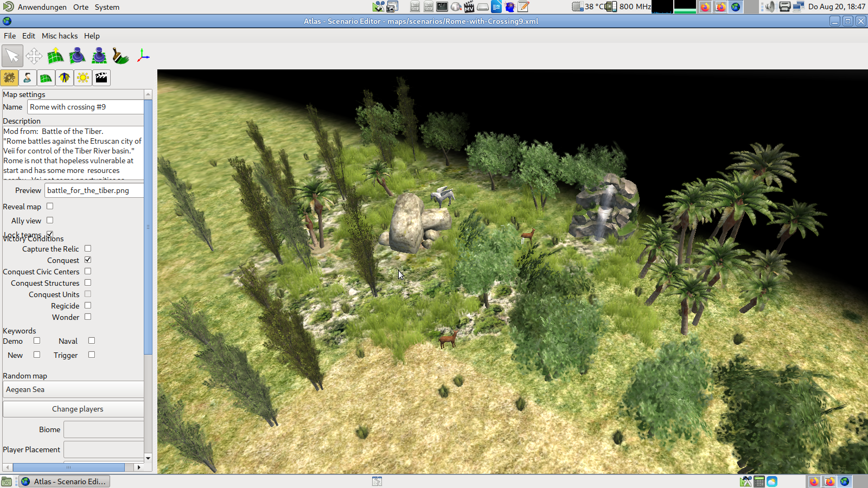This screenshot has height=488, width=868.
Task: Check the New keyword box
Action: 37,355
